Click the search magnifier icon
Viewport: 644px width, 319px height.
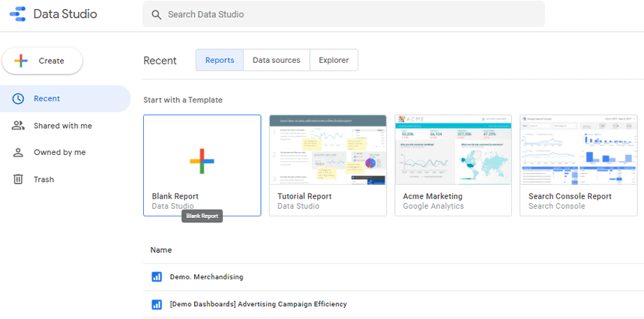point(156,14)
